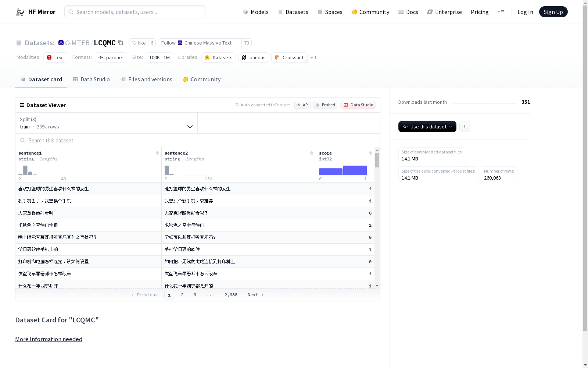Click the datasets stack icon beside Datasets:
Image resolution: width=588 pixels, height=368 pixels.
click(19, 43)
